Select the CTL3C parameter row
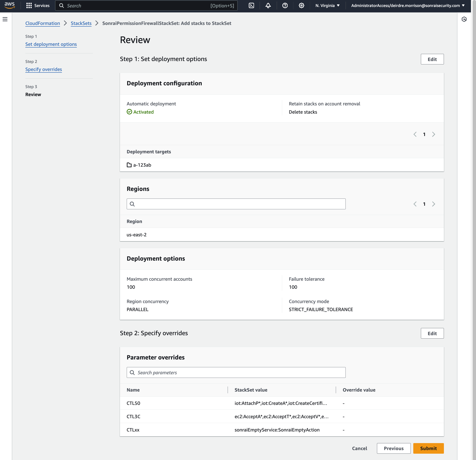This screenshot has width=476, height=460. (282, 416)
